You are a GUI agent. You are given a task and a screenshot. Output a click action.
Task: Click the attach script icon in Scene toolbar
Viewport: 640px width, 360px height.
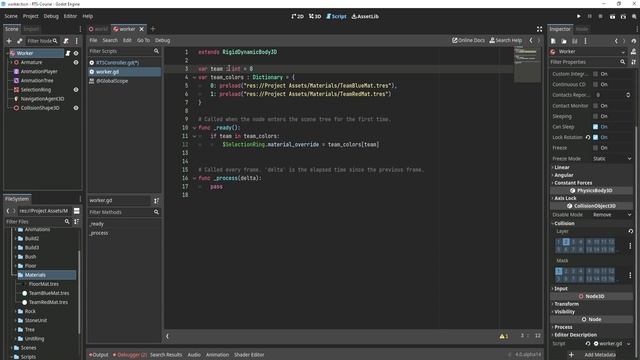tap(66, 41)
